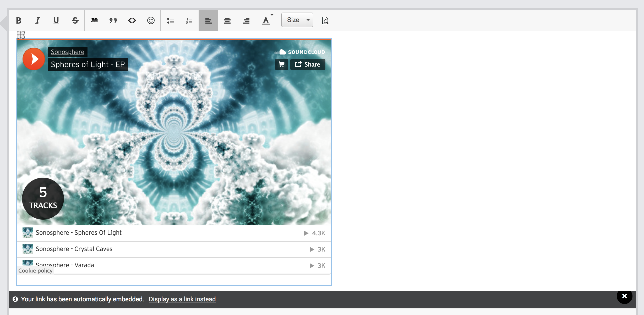
Task: Insert a hyperlink with the link icon
Action: pos(94,20)
